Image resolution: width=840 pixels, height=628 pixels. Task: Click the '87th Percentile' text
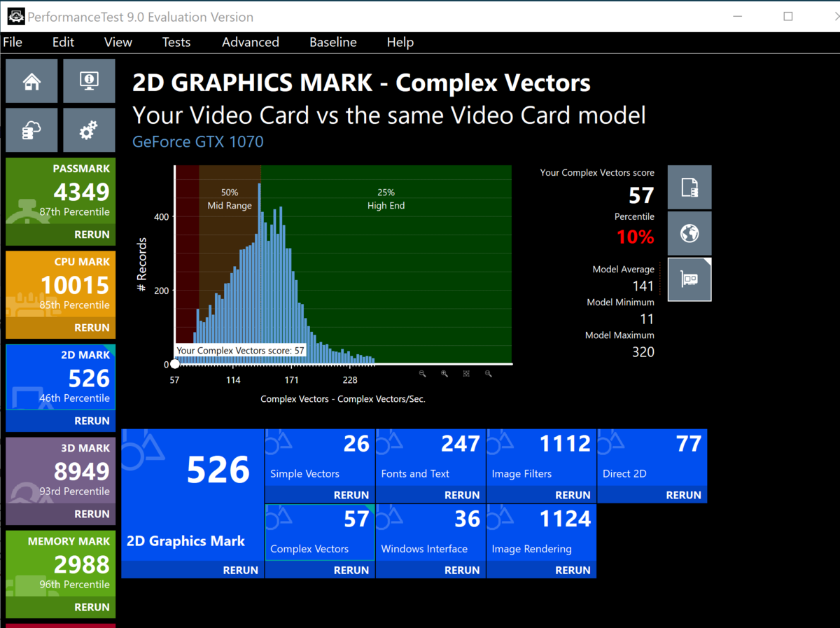74,212
